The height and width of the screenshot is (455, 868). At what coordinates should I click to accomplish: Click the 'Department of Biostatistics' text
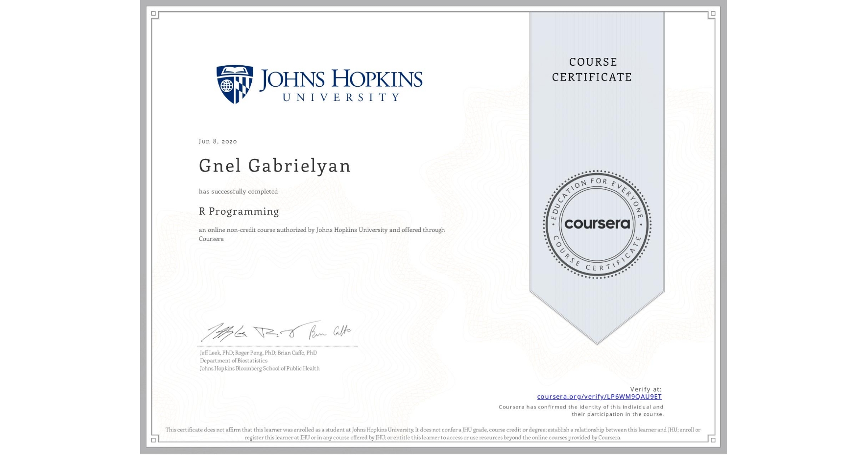pyautogui.click(x=234, y=361)
